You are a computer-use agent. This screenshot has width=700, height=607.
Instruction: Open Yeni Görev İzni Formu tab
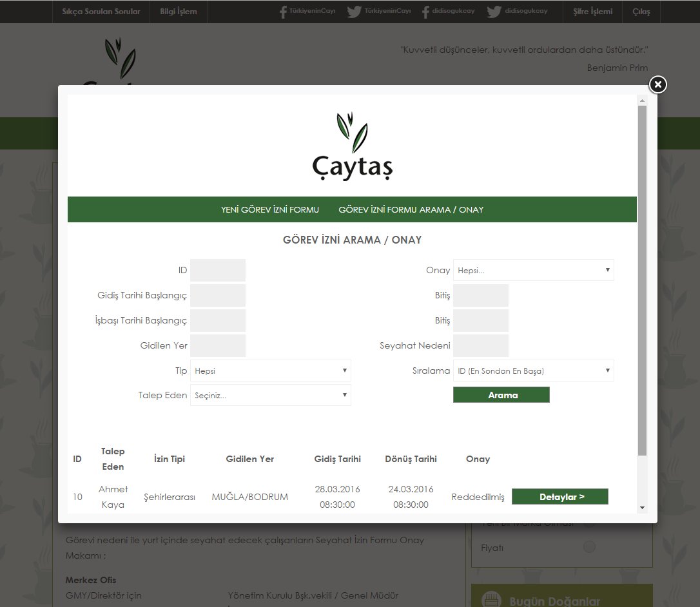pyautogui.click(x=270, y=210)
